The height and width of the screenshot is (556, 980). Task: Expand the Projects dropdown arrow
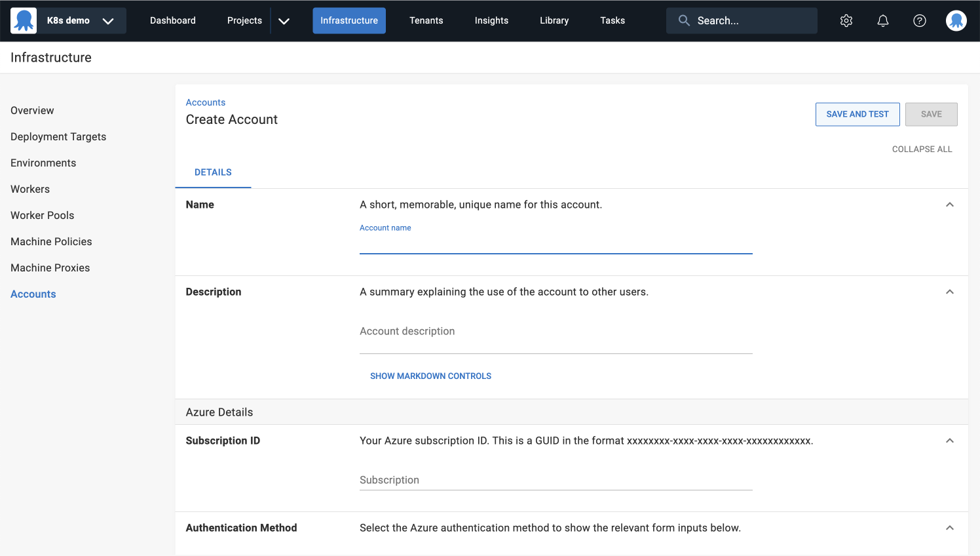284,20
